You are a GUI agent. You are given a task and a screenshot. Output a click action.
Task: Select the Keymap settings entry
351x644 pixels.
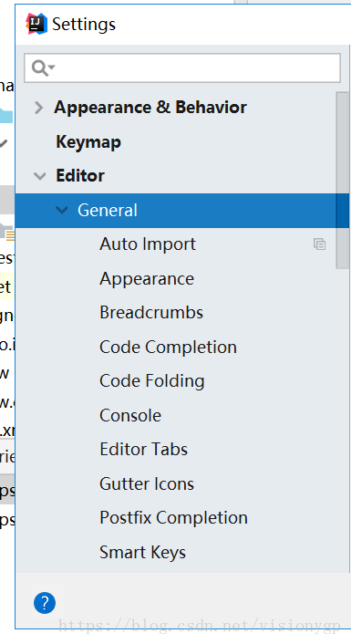pyautogui.click(x=88, y=142)
